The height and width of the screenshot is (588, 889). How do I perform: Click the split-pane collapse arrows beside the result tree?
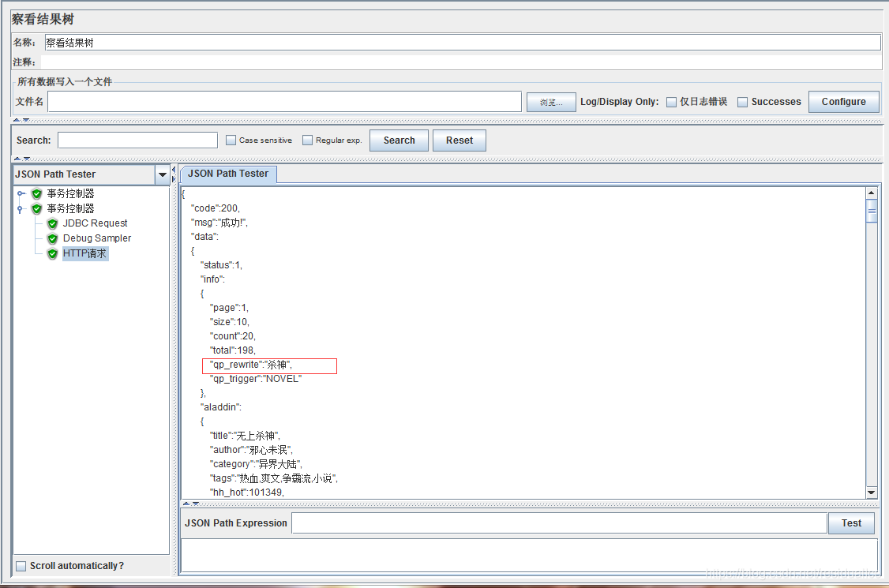point(174,174)
